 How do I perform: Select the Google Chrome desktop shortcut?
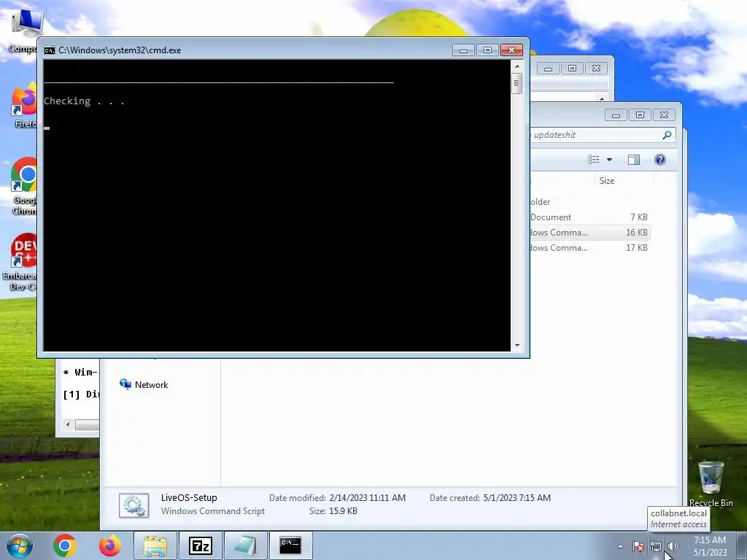pos(24,186)
